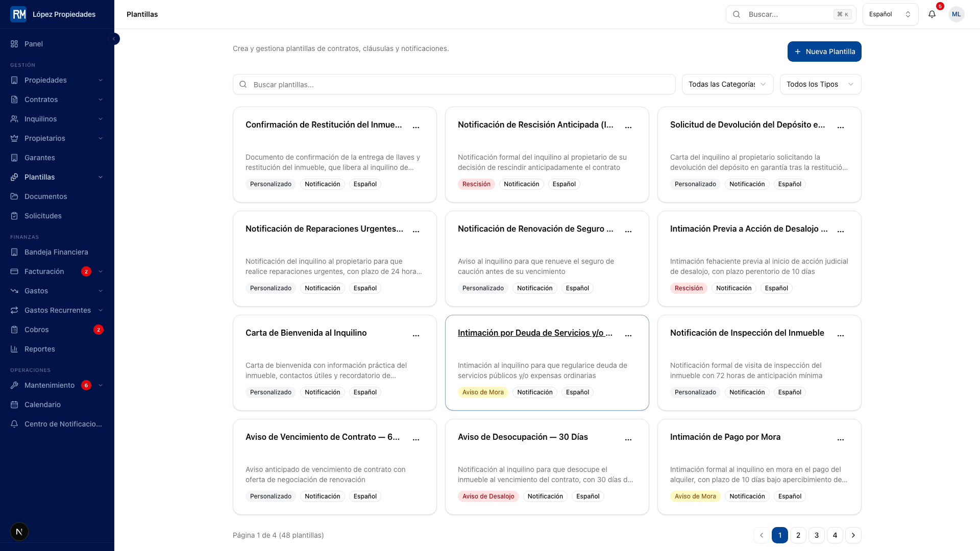Open the Panel dashboard icon
Screen dimensions: 980x551
click(14, 44)
